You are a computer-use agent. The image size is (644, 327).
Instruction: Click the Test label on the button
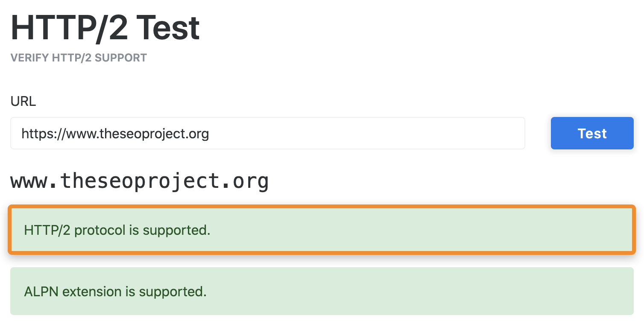click(x=592, y=133)
